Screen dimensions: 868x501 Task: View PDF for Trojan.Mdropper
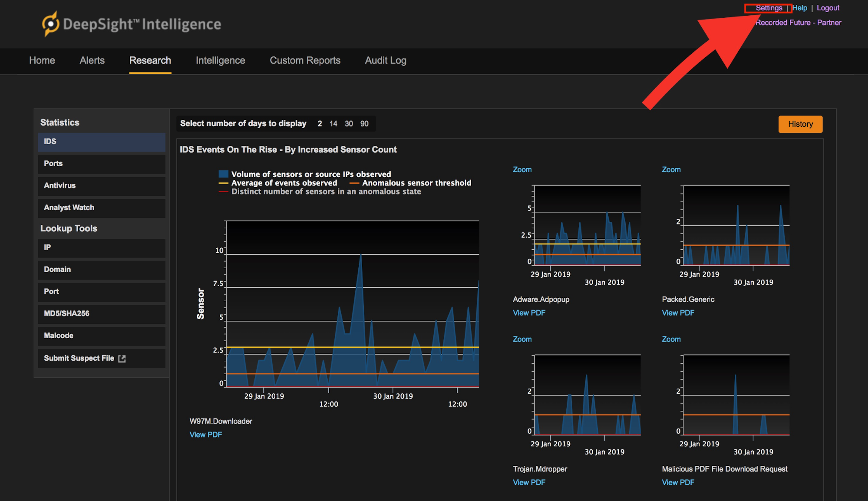click(529, 482)
